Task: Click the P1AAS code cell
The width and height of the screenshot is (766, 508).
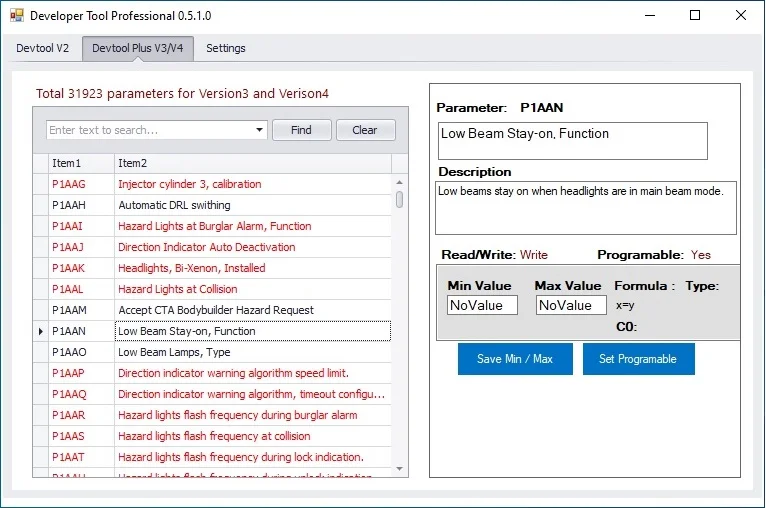Action: pos(82,436)
